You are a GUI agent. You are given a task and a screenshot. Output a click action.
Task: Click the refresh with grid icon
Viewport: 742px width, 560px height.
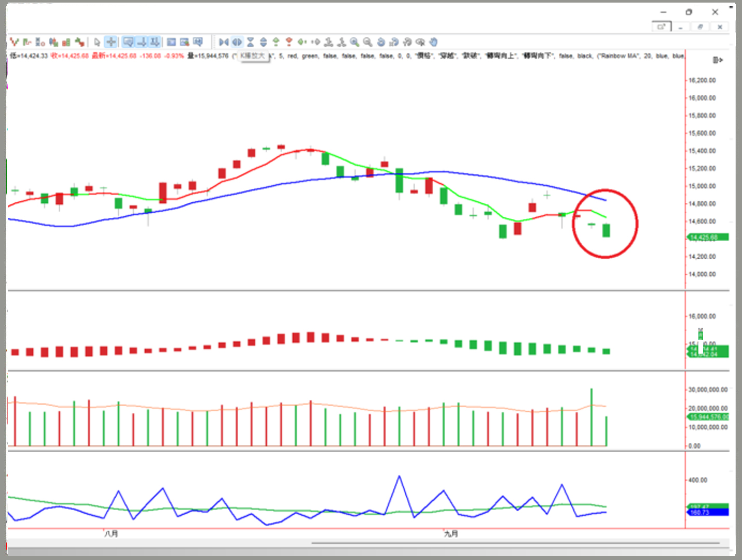point(394,42)
